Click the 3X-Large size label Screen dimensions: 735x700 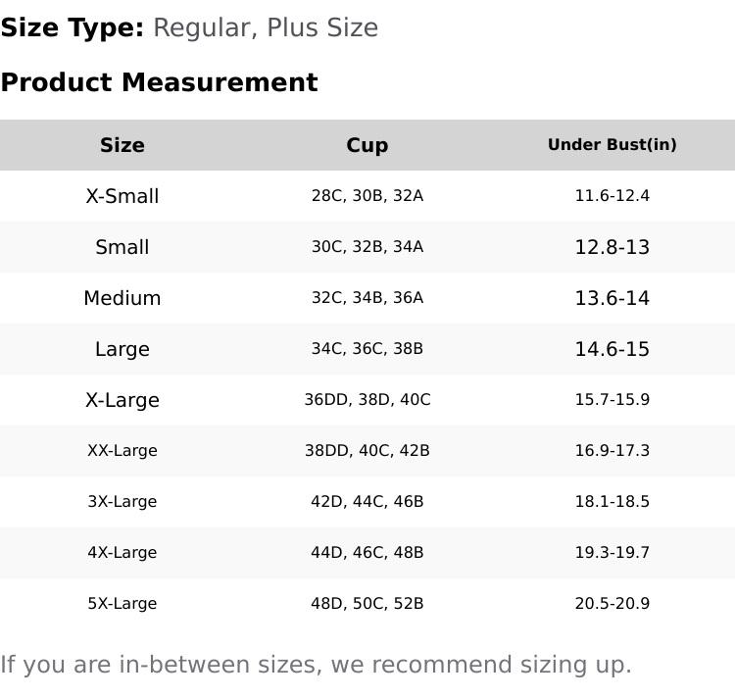point(122,502)
